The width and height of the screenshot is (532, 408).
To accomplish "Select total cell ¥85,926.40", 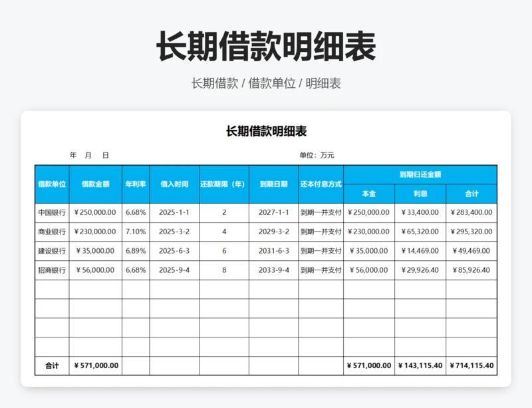I will (471, 270).
